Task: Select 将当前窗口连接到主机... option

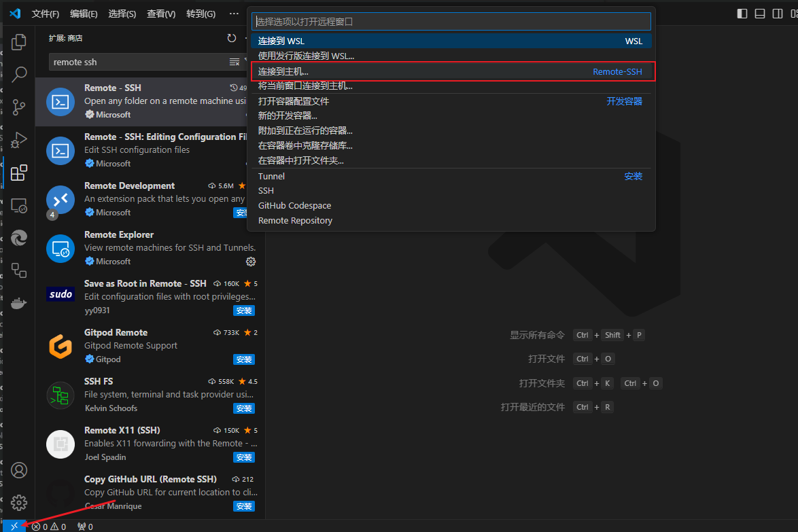Action: [x=451, y=86]
